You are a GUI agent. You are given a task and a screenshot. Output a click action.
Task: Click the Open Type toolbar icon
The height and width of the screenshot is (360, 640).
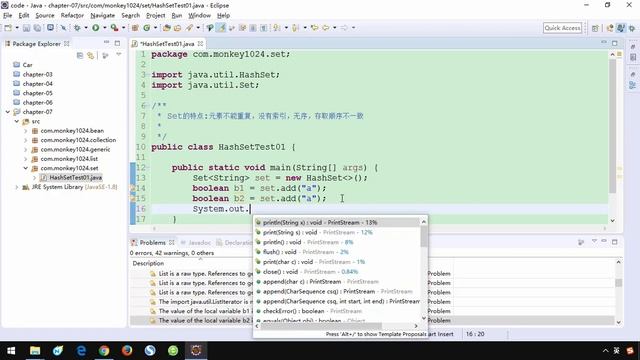[x=167, y=28]
